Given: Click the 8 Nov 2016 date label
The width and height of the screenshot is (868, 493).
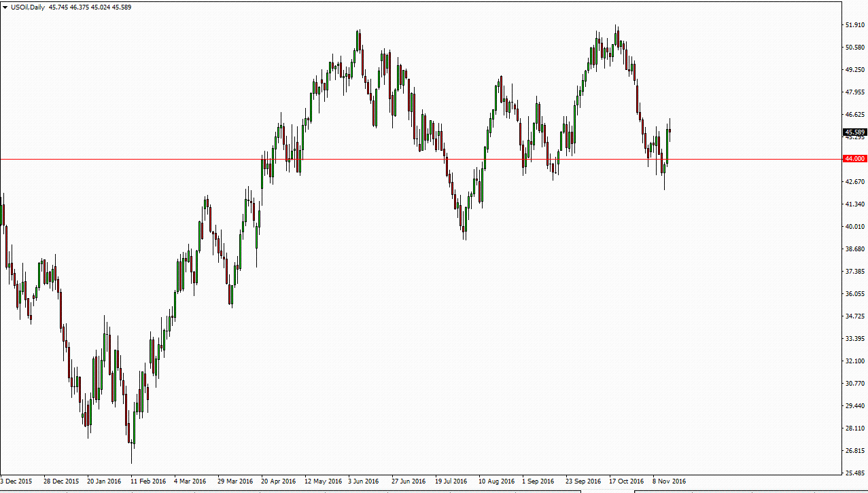Looking at the screenshot, I should tap(669, 481).
